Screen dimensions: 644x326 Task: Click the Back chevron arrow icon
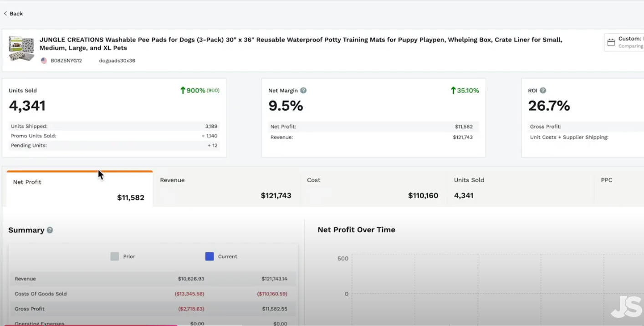click(x=5, y=14)
